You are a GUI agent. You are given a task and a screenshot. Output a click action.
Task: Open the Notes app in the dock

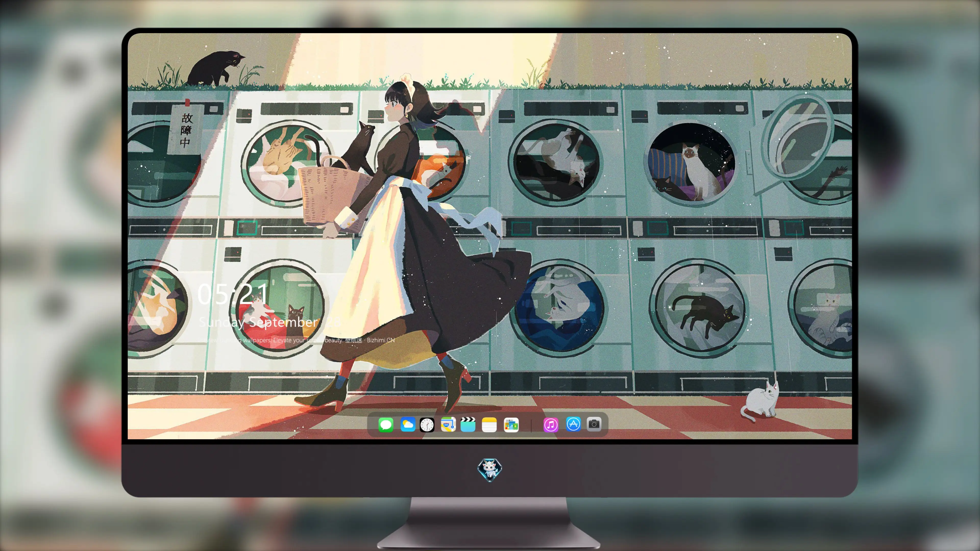[x=489, y=424]
